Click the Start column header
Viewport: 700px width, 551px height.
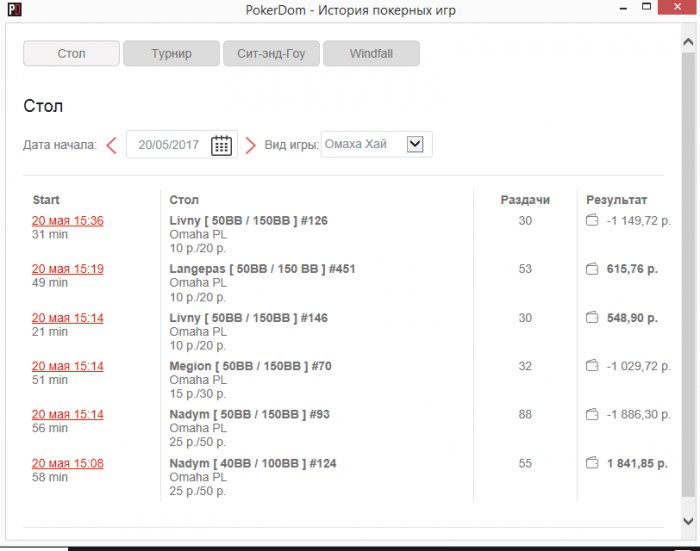click(46, 200)
